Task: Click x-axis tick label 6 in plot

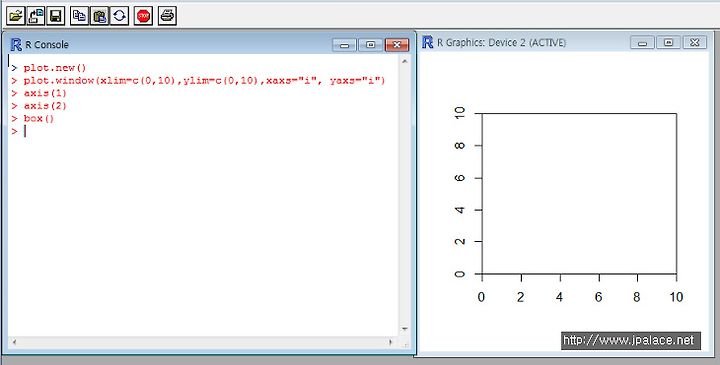Action: 598,297
